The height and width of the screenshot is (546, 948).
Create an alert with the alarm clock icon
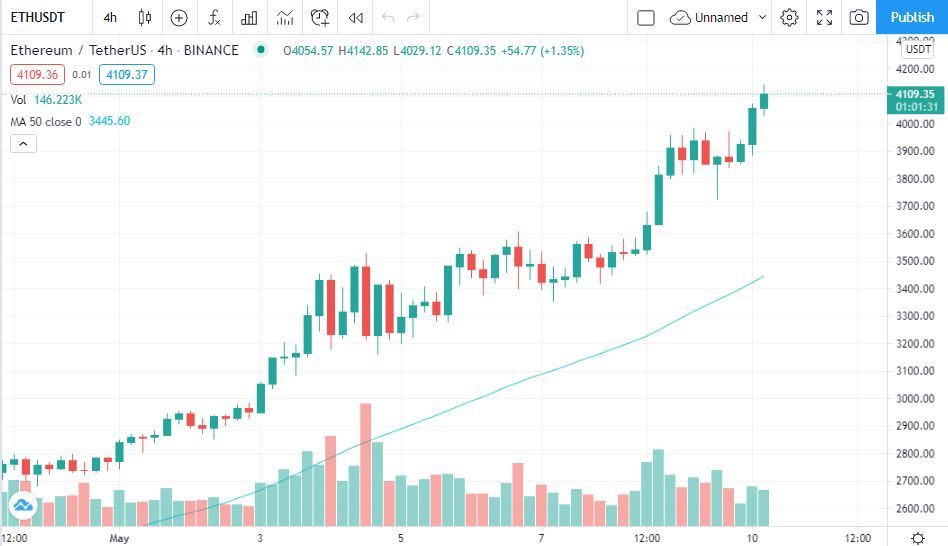click(x=320, y=17)
